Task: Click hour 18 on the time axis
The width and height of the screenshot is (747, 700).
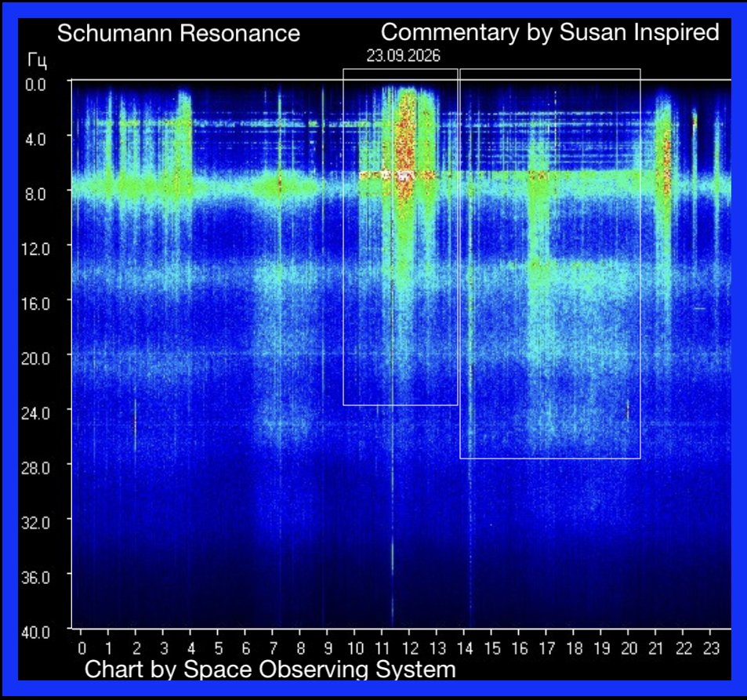Action: (x=575, y=648)
